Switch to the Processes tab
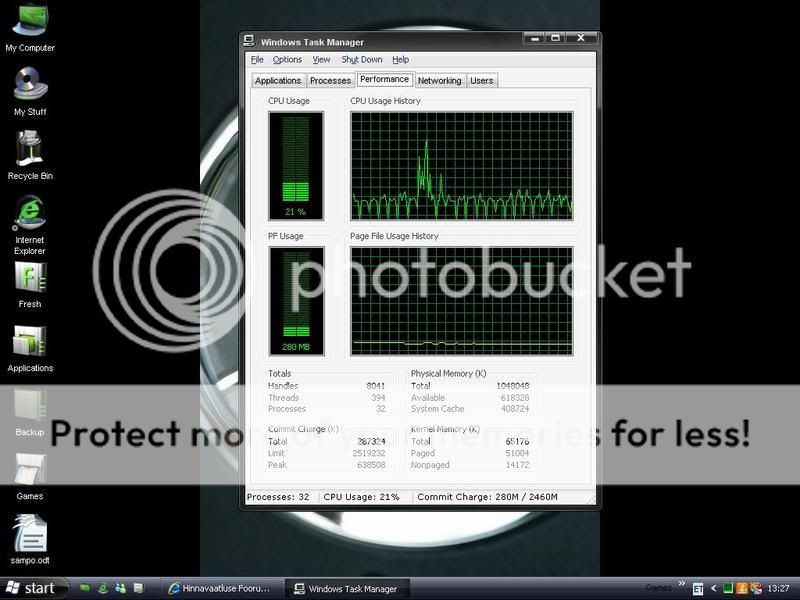This screenshot has width=800, height=600. (x=330, y=81)
